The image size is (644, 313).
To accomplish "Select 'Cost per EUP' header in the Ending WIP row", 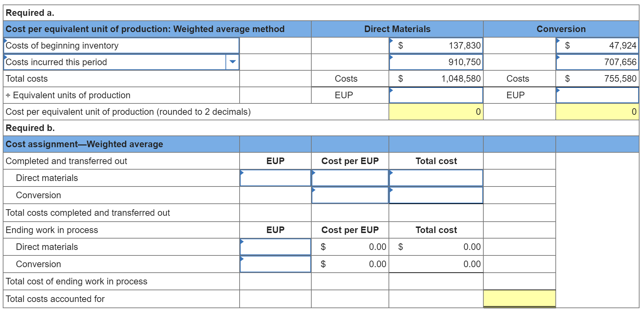I will click(x=350, y=230).
